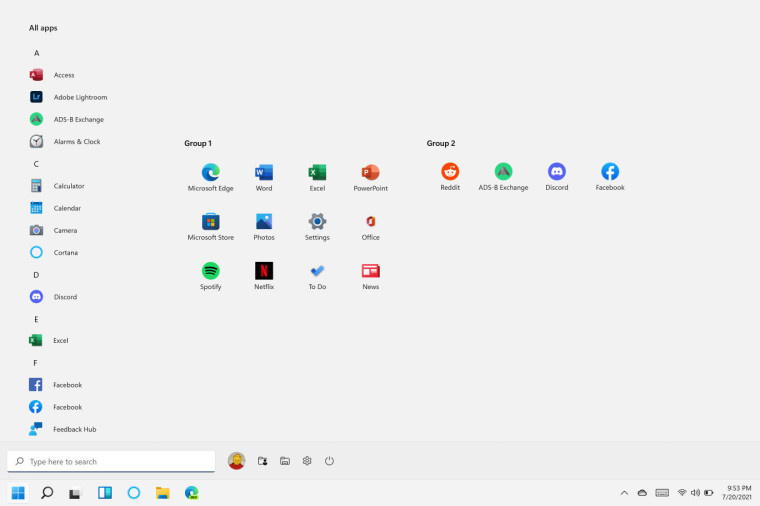The image size is (760, 506).
Task: Open Microsoft Edge tile in Group 1
Action: (x=211, y=177)
